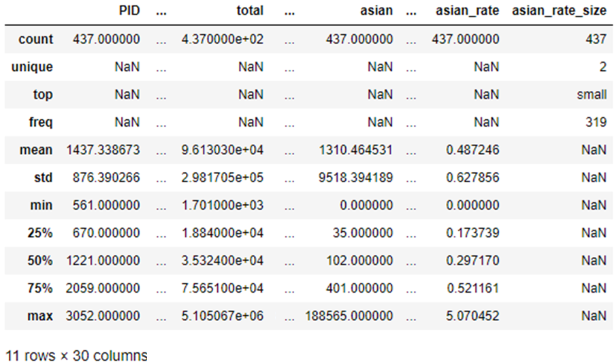Select the unique row label

(x=32, y=67)
